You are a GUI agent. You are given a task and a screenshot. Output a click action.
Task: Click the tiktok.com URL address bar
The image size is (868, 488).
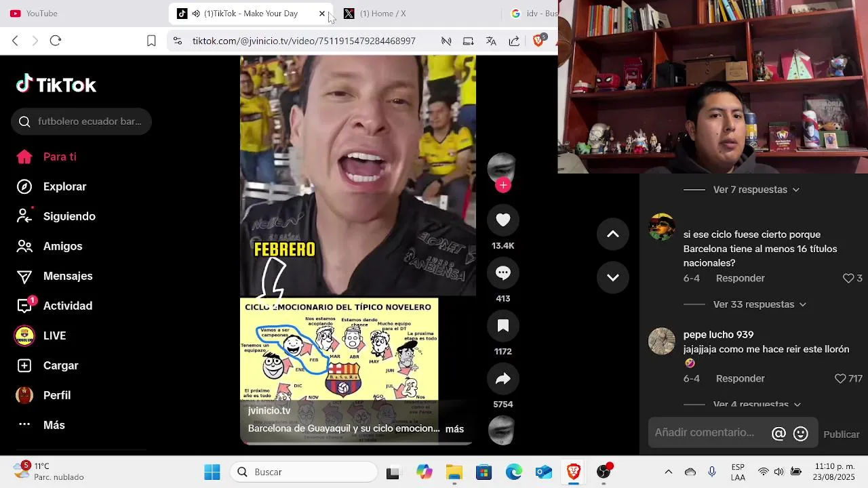click(x=304, y=41)
